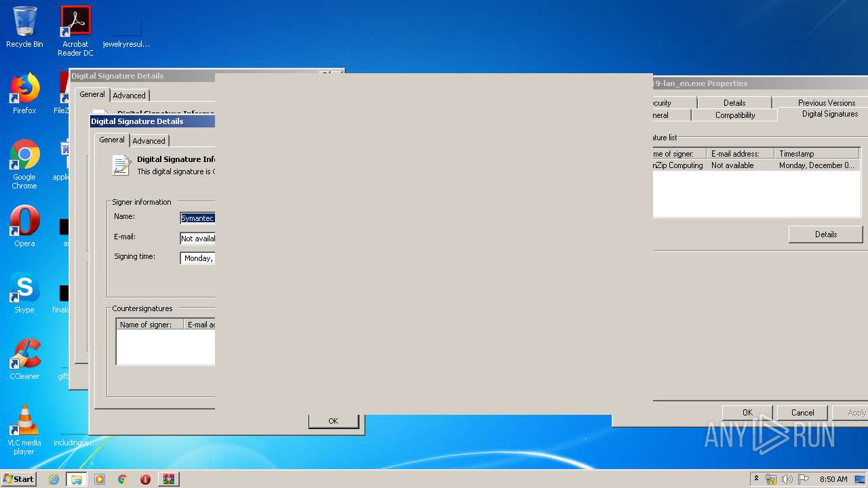Focus the lan_en.exe Properties title bar
This screenshot has width=868, height=488.
pos(759,83)
